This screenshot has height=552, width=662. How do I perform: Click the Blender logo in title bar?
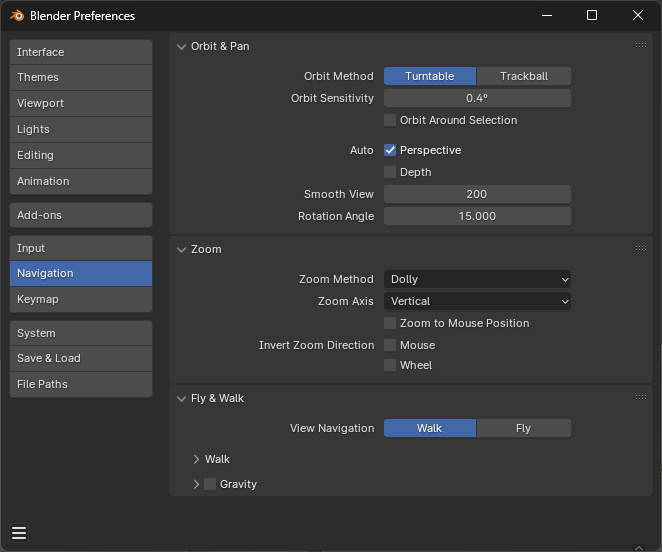click(x=17, y=16)
